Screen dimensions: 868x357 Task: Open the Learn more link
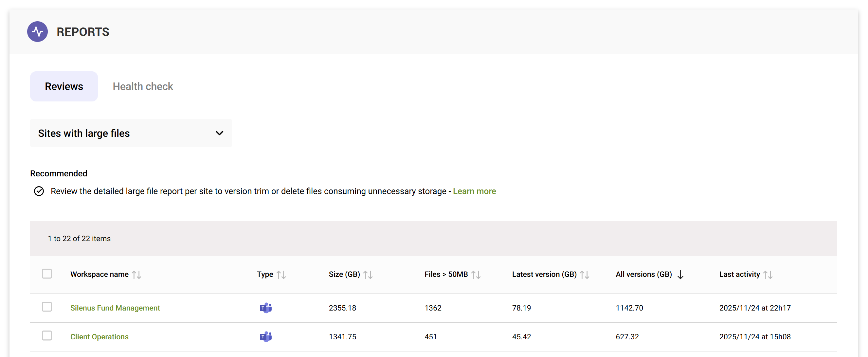pyautogui.click(x=474, y=191)
